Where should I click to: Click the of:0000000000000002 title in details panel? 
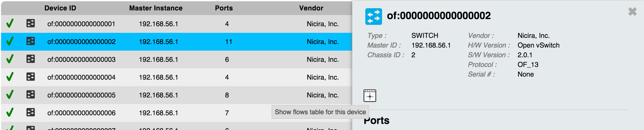point(439,16)
